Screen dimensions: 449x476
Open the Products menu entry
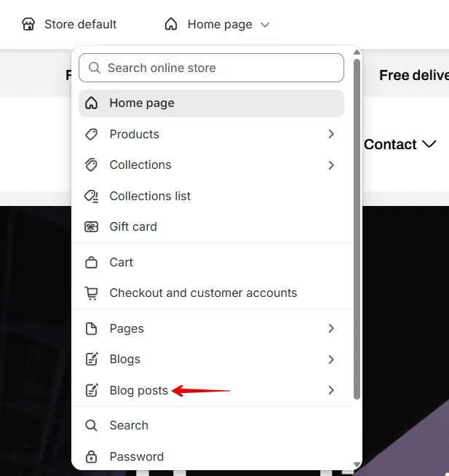(211, 134)
